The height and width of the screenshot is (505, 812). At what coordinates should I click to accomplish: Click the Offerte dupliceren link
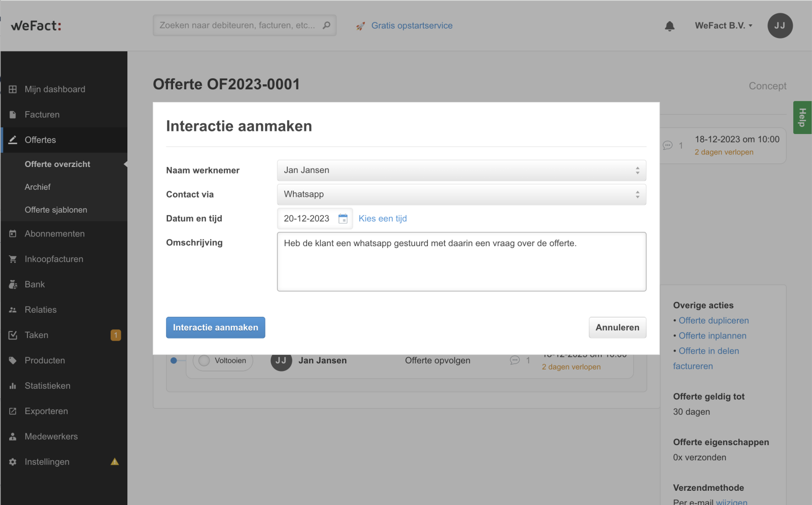click(714, 321)
